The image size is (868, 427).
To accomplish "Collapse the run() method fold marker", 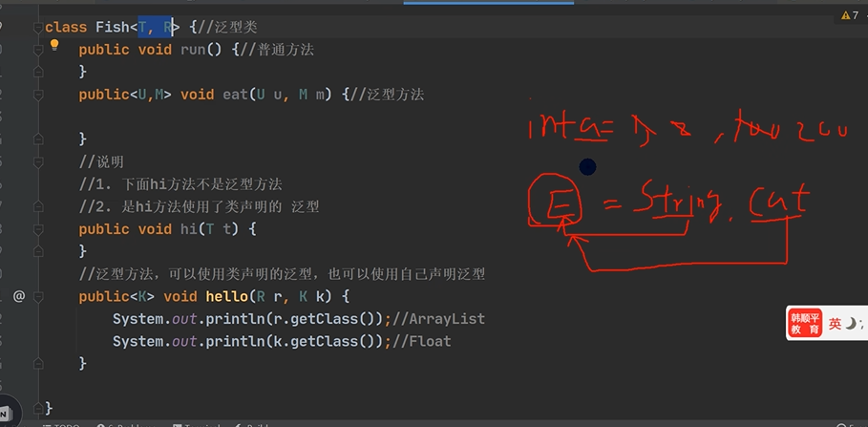I will coord(37,50).
